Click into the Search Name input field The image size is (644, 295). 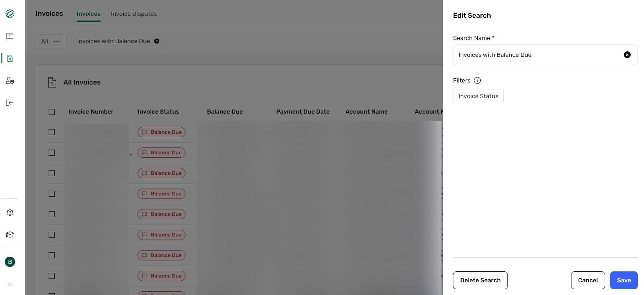539,55
